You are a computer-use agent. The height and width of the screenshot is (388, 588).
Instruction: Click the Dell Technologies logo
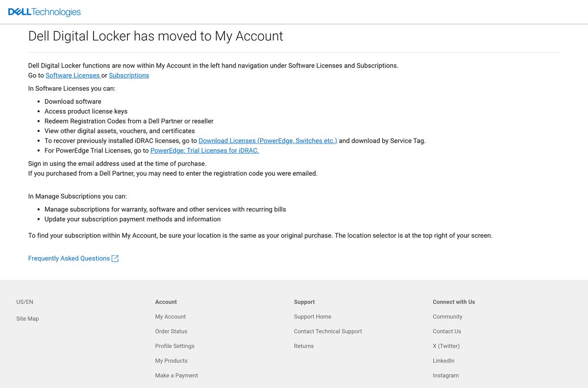pyautogui.click(x=45, y=12)
